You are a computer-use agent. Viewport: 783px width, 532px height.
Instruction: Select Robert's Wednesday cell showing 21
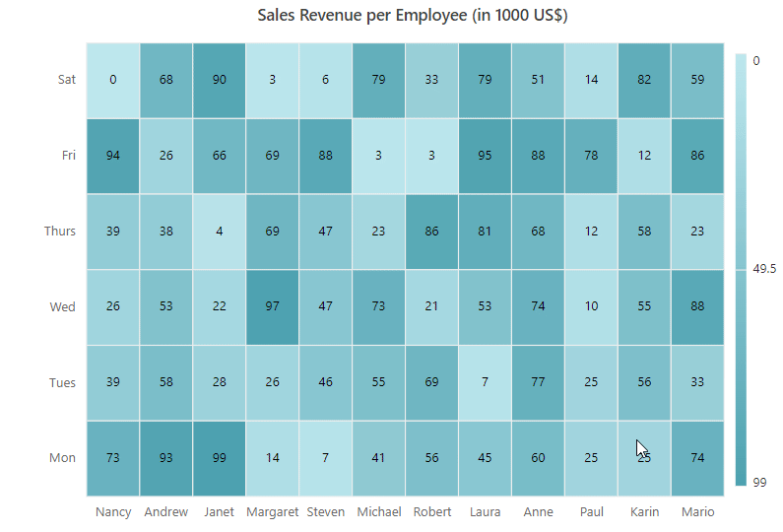[431, 307]
